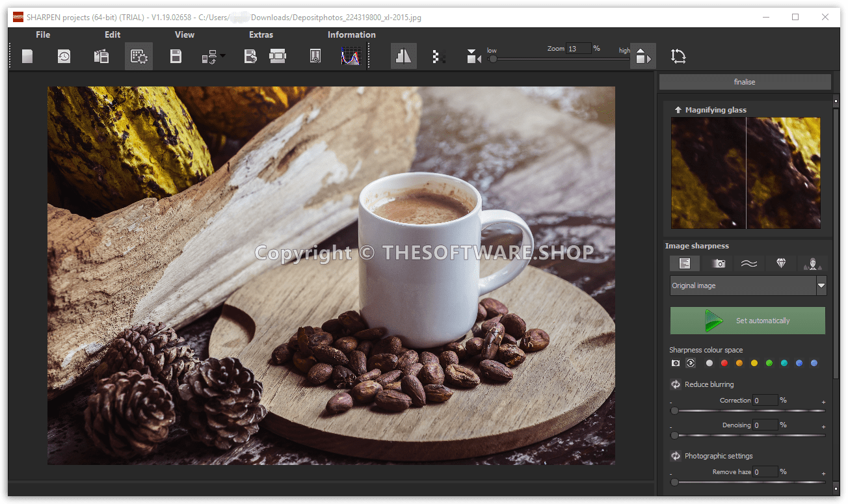The width and height of the screenshot is (848, 504).
Task: Select the waves smoothing preset icon
Action: [749, 263]
